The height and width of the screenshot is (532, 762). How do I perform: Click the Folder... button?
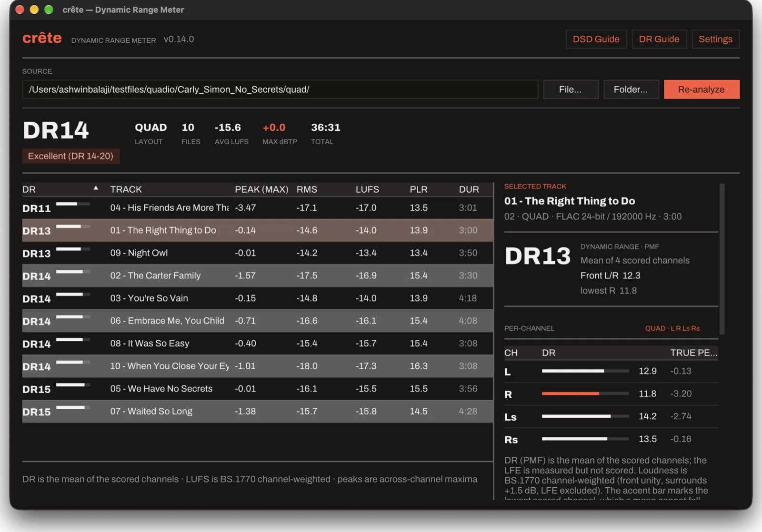coord(631,89)
